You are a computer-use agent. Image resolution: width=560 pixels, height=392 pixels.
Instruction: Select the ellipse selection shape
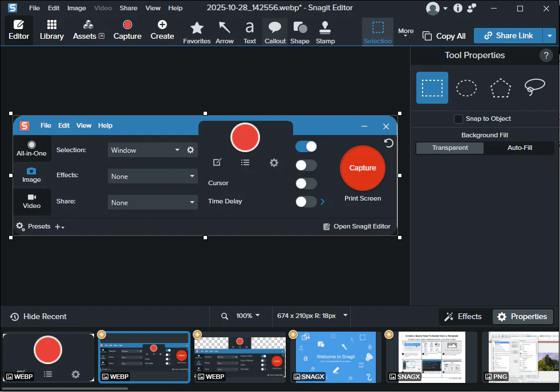466,88
